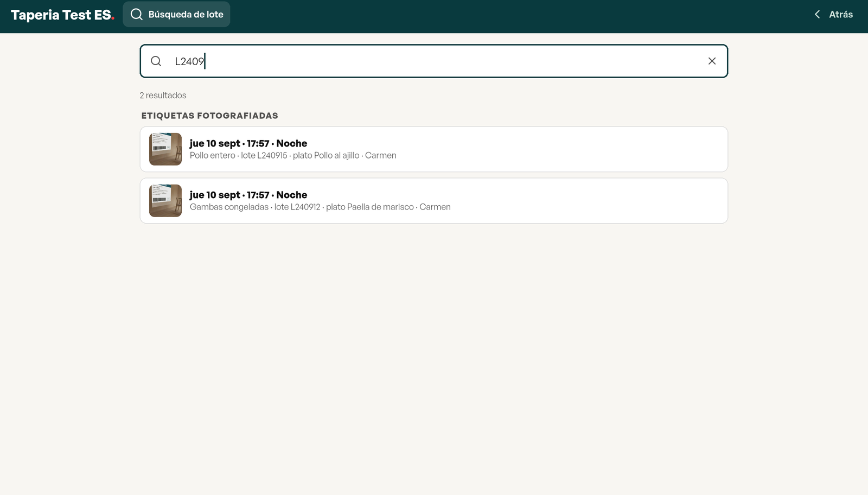Click the plato Pollo al ajillo text
The height and width of the screenshot is (495, 868).
coord(326,155)
